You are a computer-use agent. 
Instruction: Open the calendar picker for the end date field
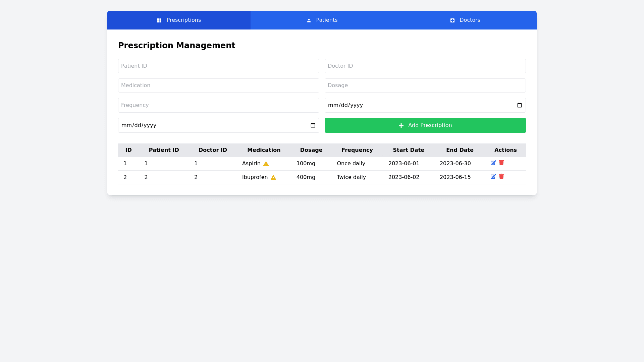[x=312, y=125]
